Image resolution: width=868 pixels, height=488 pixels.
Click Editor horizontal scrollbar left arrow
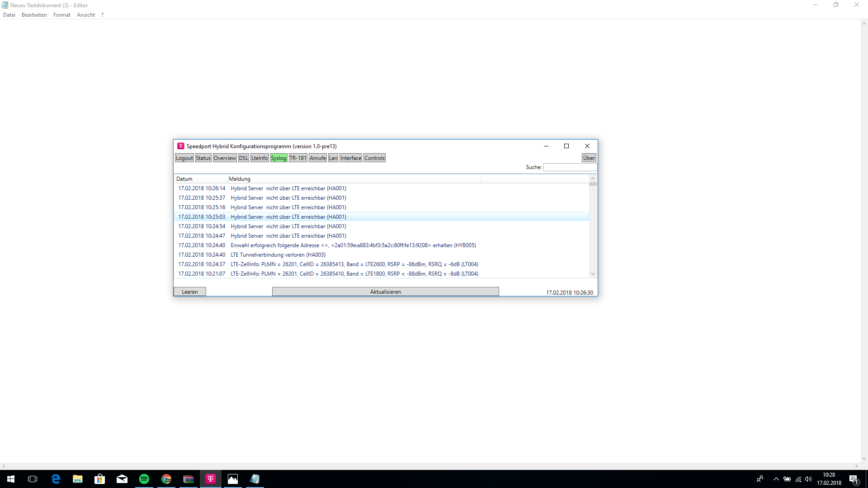pyautogui.click(x=4, y=466)
